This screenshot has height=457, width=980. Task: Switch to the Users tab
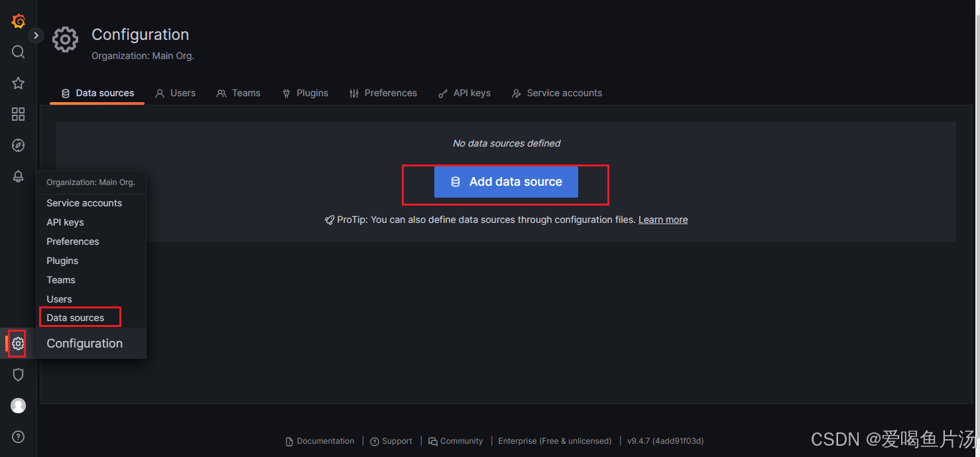coord(175,93)
